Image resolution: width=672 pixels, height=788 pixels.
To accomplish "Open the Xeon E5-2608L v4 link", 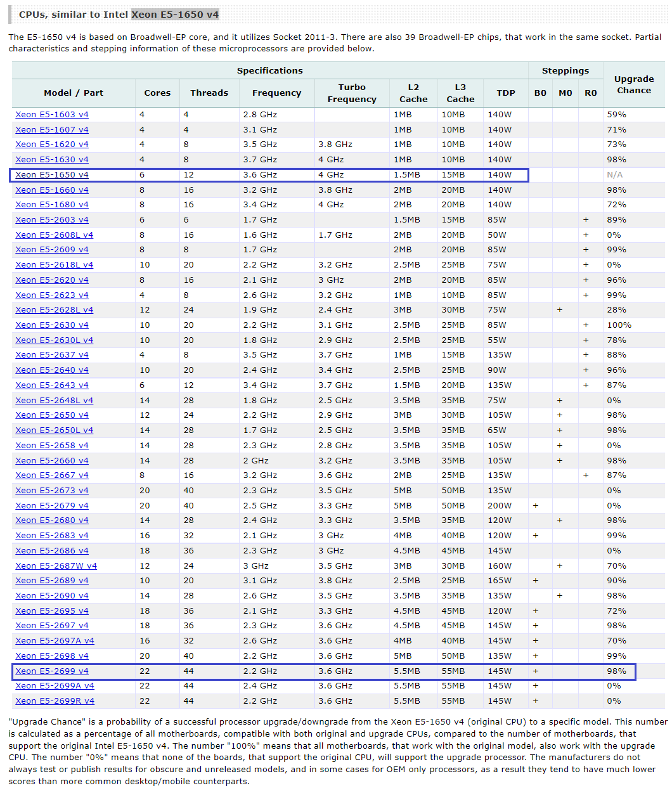I will point(54,235).
